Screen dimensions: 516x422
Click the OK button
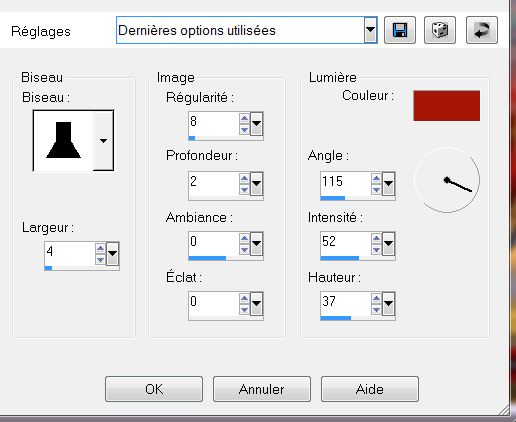pyautogui.click(x=154, y=389)
